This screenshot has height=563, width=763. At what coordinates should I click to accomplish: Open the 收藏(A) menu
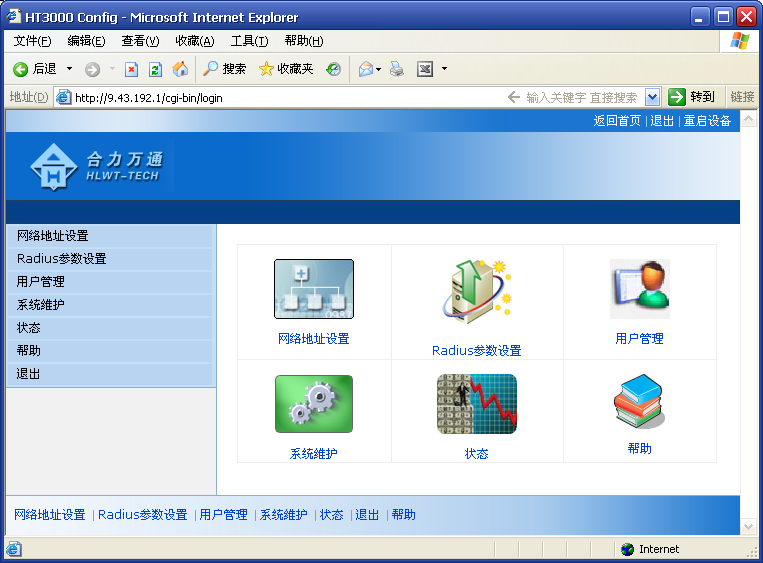click(195, 41)
